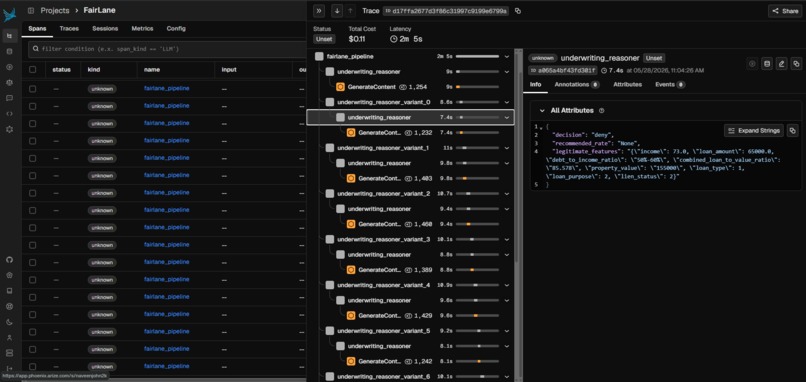This screenshot has height=382, width=806.
Task: Toggle the side navigation panel icon beside Projects
Action: click(x=31, y=10)
